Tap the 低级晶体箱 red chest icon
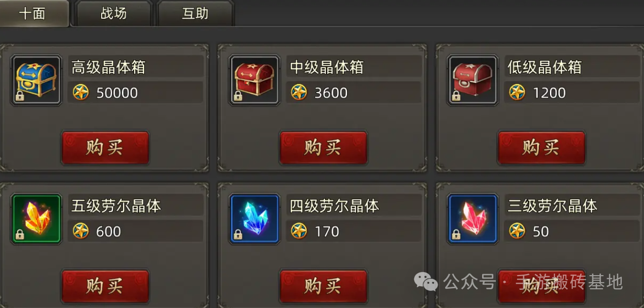Image resolution: width=644 pixels, height=308 pixels. click(473, 80)
